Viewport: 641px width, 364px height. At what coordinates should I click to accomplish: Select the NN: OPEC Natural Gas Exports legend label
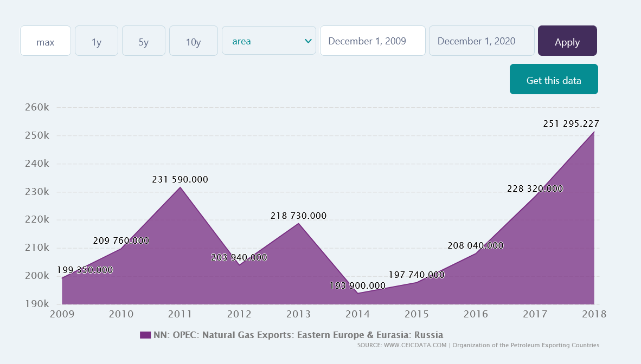point(298,335)
